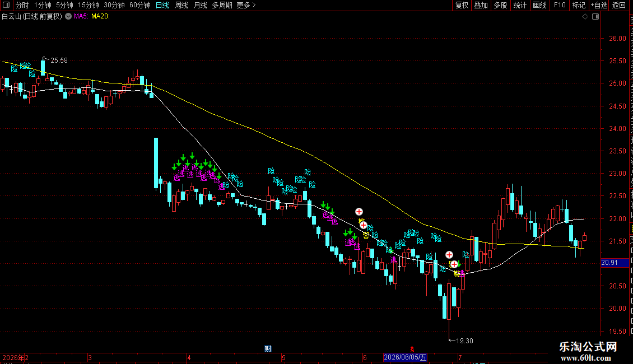Click the topmost red plus circle signal

click(359, 212)
